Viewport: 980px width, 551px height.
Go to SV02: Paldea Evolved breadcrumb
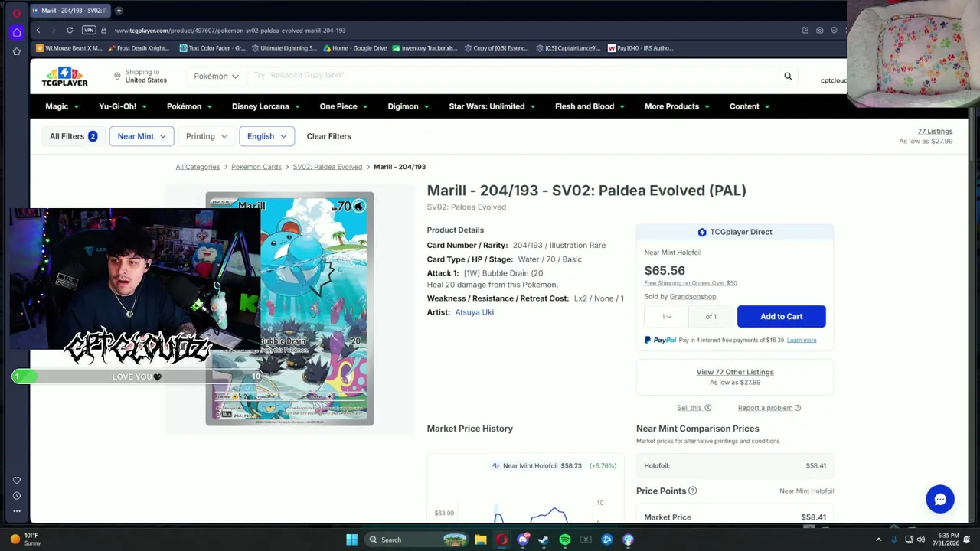(x=327, y=167)
